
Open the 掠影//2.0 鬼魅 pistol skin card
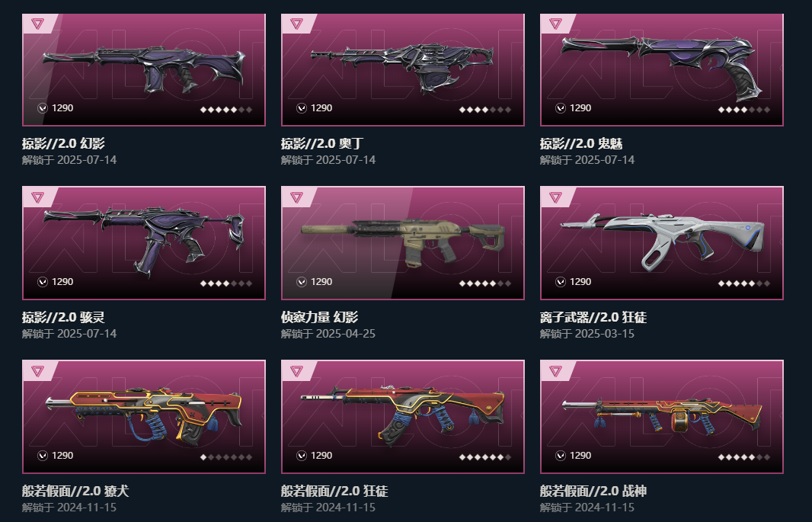[662, 70]
